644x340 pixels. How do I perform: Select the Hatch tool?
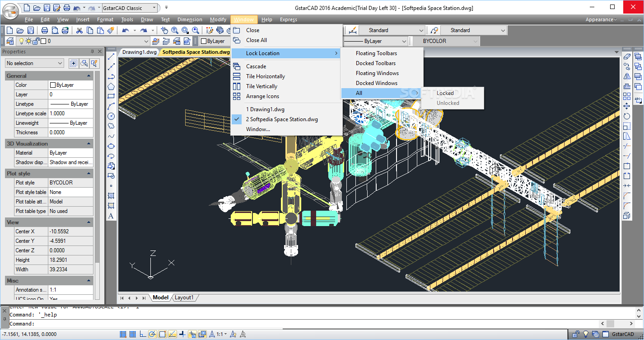coord(111,196)
